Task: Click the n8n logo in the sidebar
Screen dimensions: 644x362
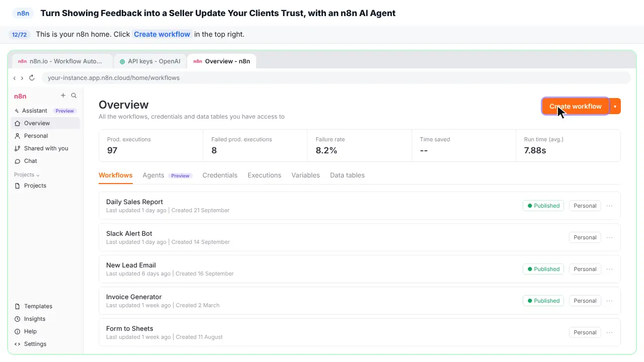Action: point(20,96)
